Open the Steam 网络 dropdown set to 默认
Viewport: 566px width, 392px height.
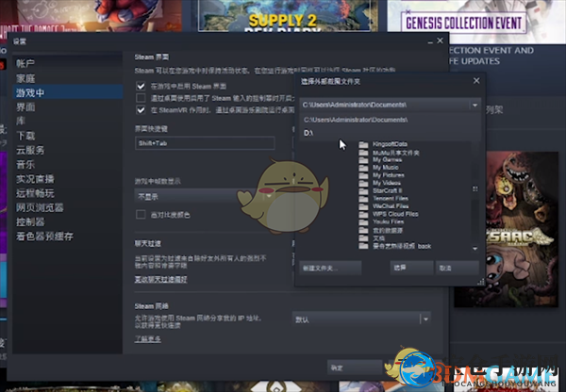[x=361, y=319]
